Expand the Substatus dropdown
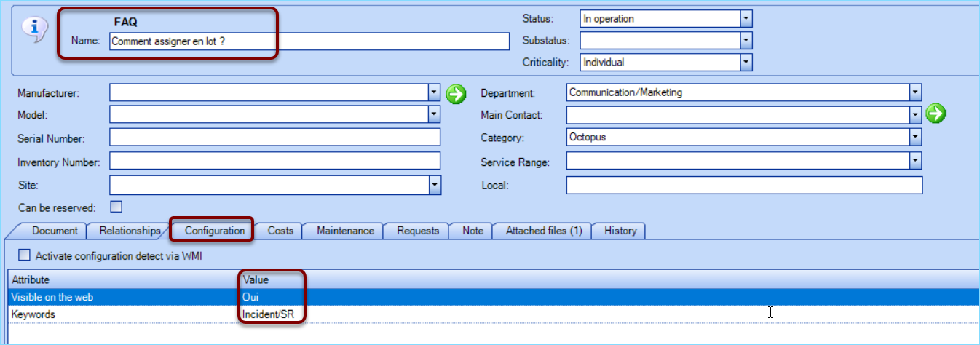 pos(746,41)
